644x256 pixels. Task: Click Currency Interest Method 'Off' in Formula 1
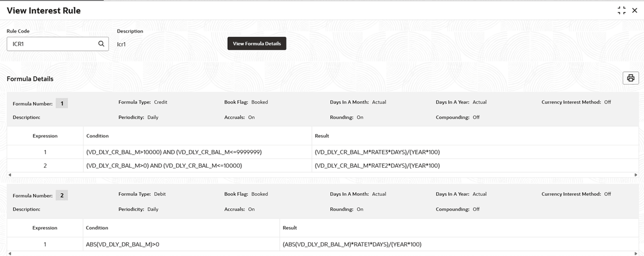(607, 102)
